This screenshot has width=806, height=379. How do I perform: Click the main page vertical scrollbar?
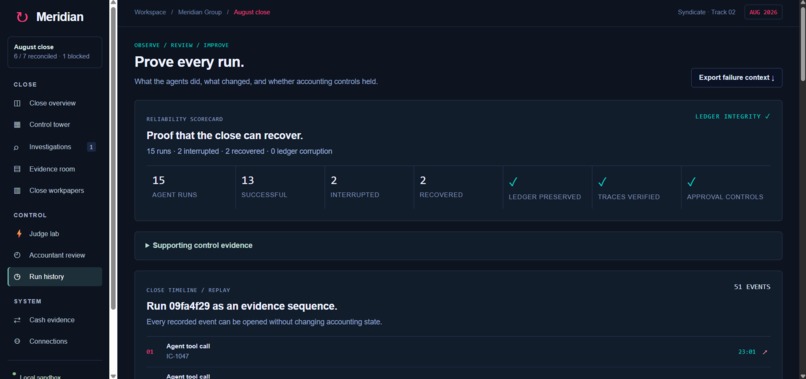pos(802,44)
